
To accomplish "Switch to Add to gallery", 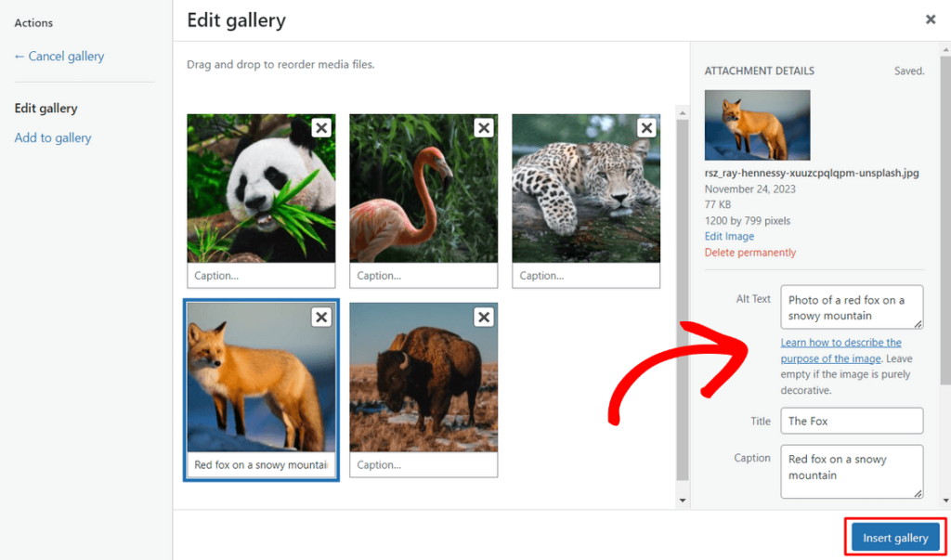I will (x=52, y=137).
